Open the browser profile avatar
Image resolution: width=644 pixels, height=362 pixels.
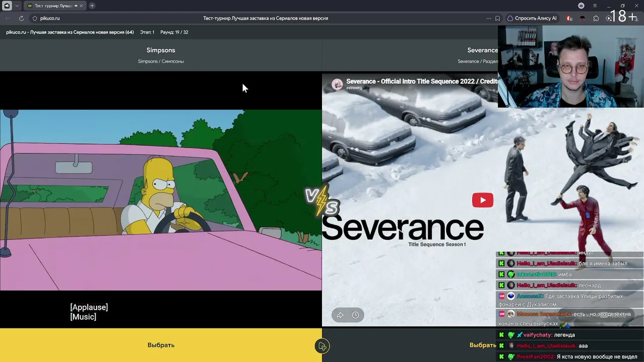point(581,6)
